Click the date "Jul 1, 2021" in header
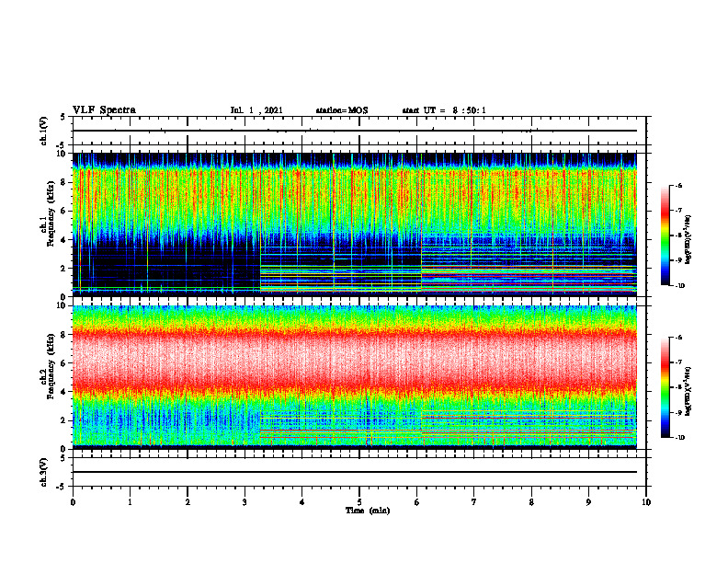 [x=256, y=110]
